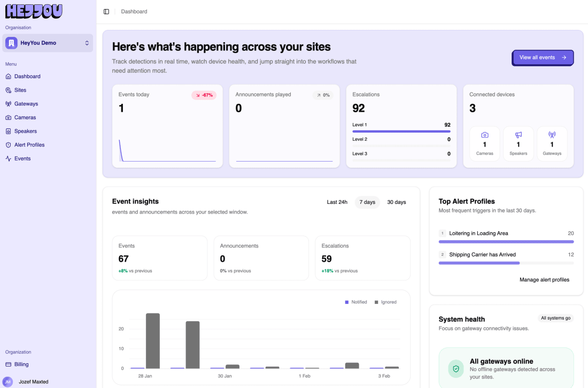
Task: Open Billing via the card icon
Action: tap(8, 364)
